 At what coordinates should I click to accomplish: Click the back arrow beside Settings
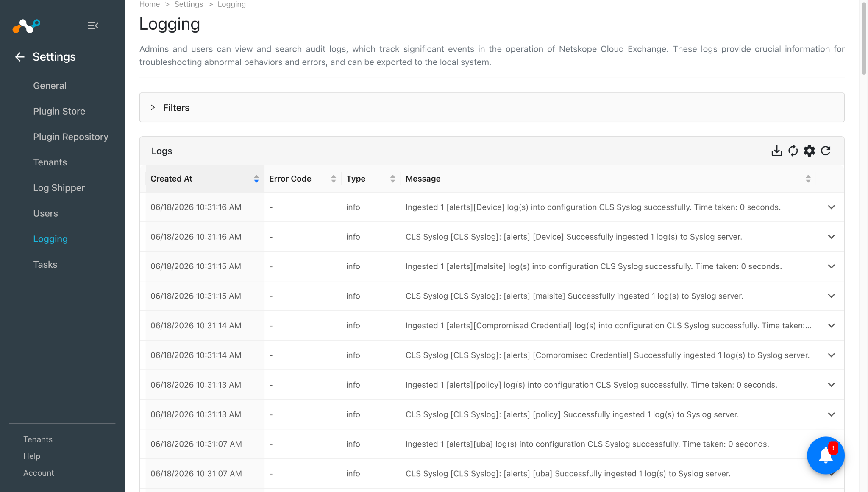coord(19,57)
